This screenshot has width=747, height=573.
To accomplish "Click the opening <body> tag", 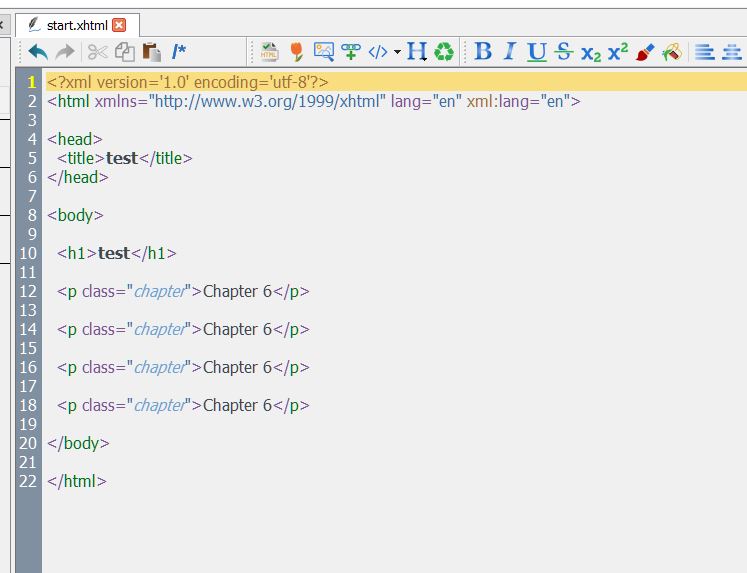I will coord(75,215).
